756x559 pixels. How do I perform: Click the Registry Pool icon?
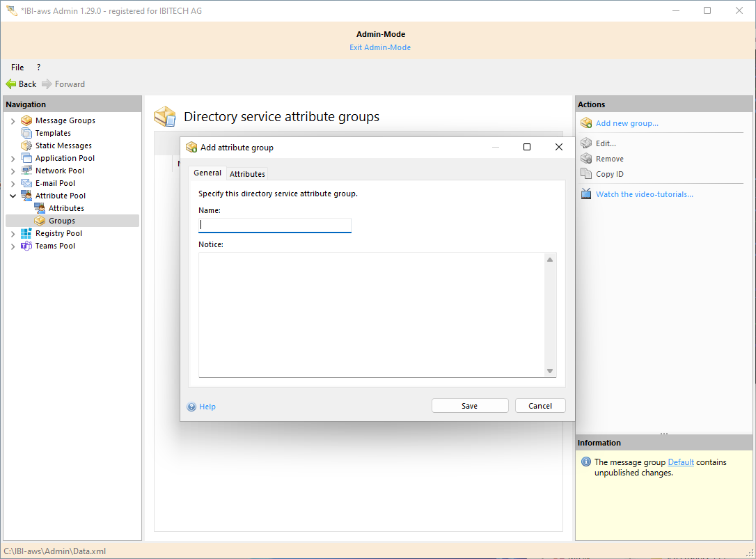tap(26, 233)
